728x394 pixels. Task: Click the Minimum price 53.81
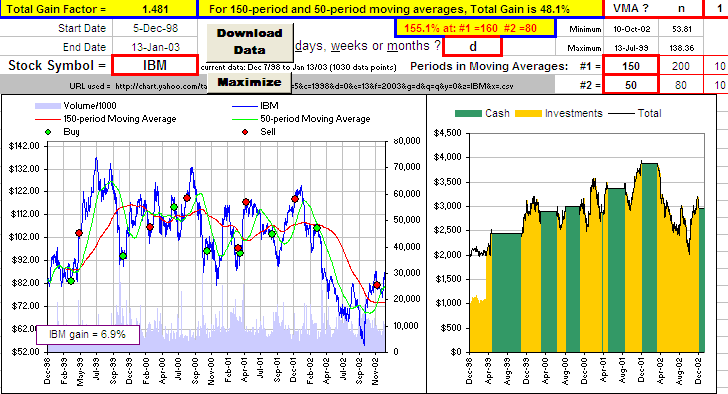(681, 29)
